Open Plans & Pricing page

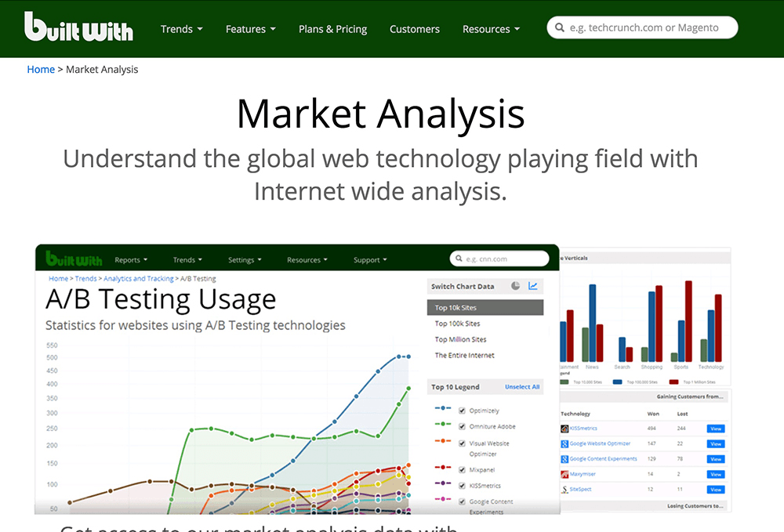pos(333,29)
